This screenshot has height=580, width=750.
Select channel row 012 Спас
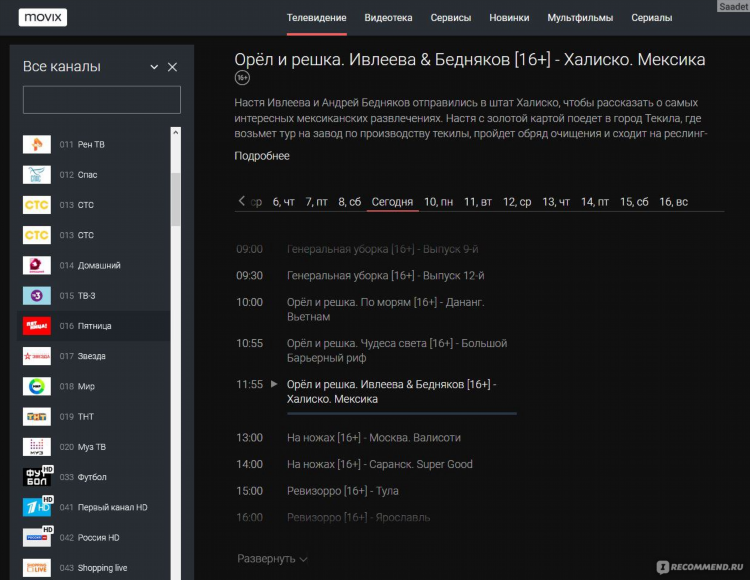click(93, 175)
